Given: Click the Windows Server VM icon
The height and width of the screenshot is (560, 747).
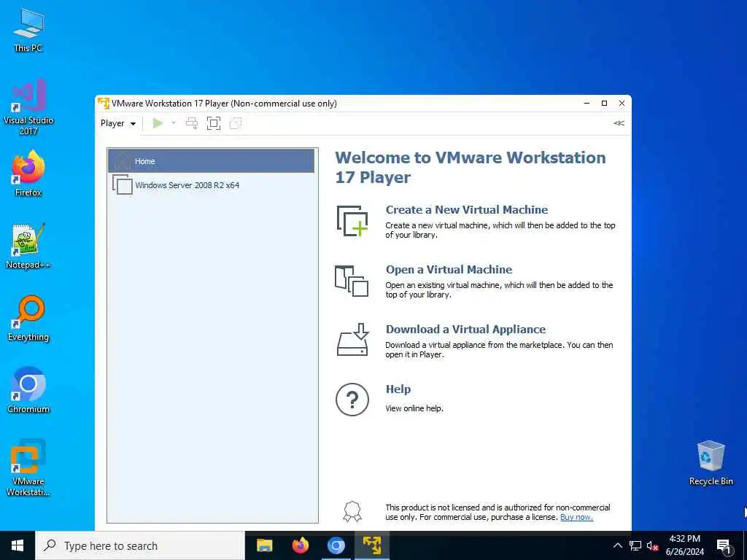Looking at the screenshot, I should click(123, 184).
